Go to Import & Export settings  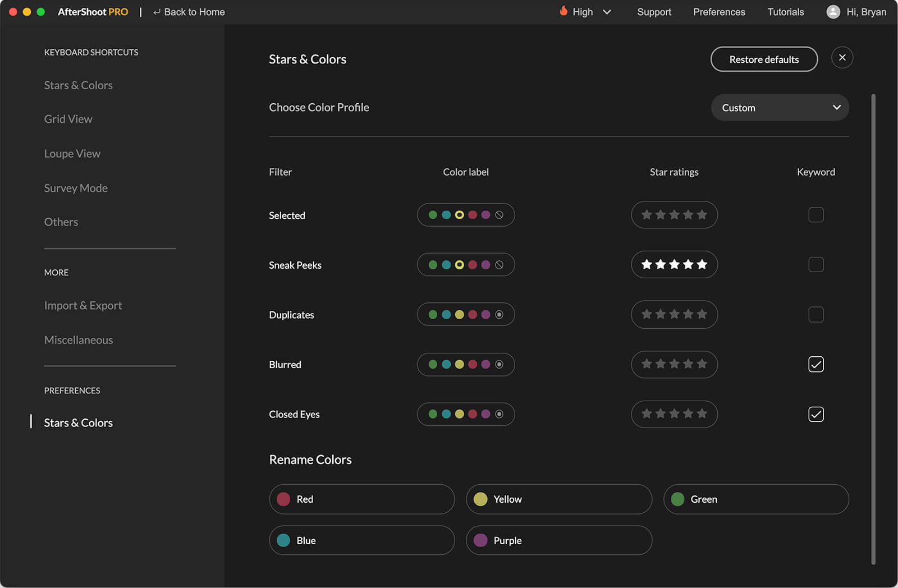83,306
